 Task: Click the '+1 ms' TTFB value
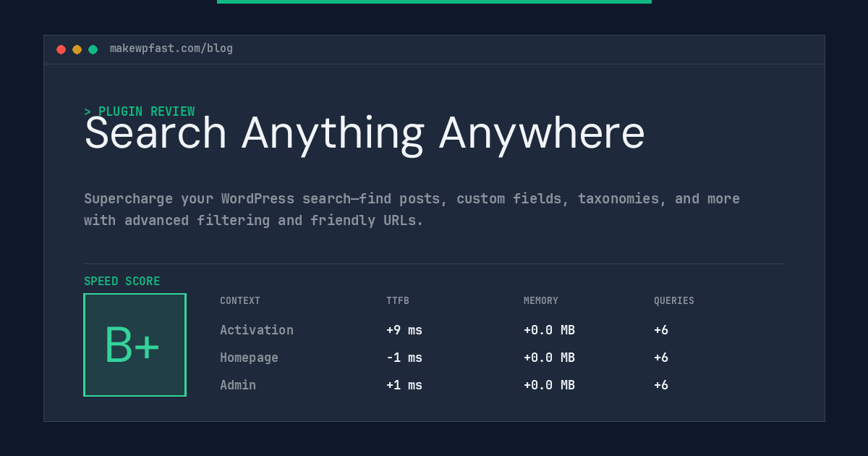[404, 385]
